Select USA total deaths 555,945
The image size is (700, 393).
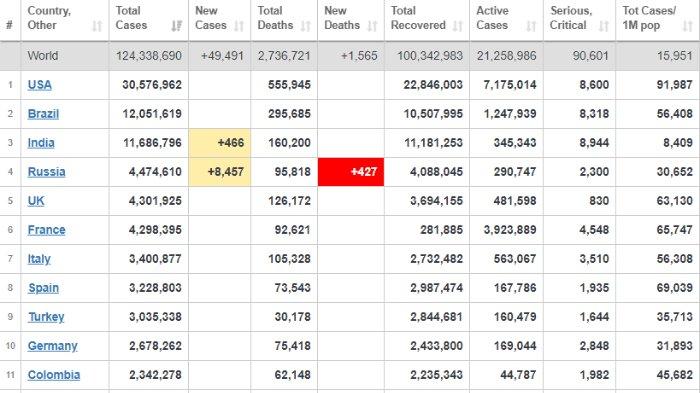click(x=289, y=85)
